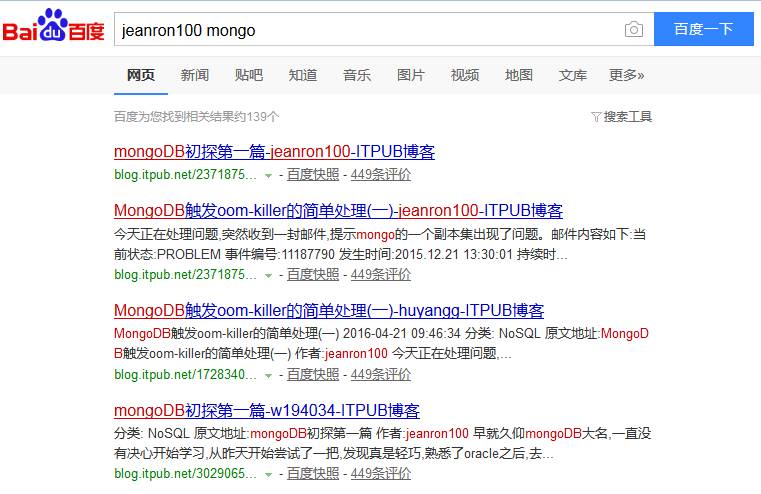Click the search tools funnel icon
761x494 pixels.
[x=596, y=117]
